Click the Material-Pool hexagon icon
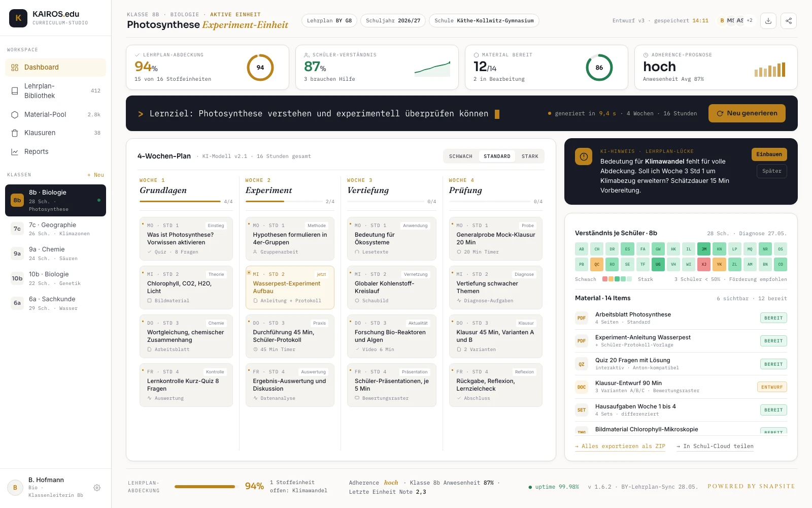812x508 pixels. [x=15, y=115]
